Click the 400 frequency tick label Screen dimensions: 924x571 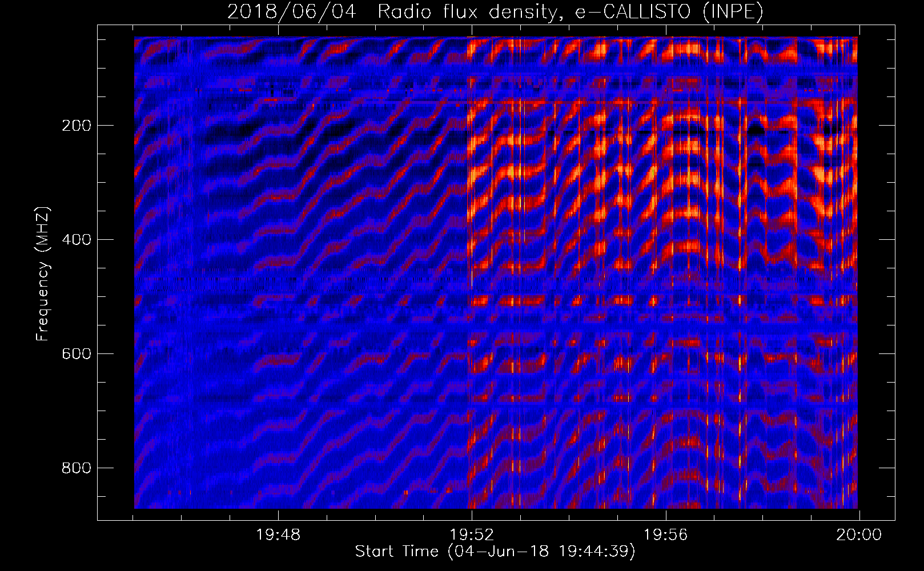tap(77, 240)
